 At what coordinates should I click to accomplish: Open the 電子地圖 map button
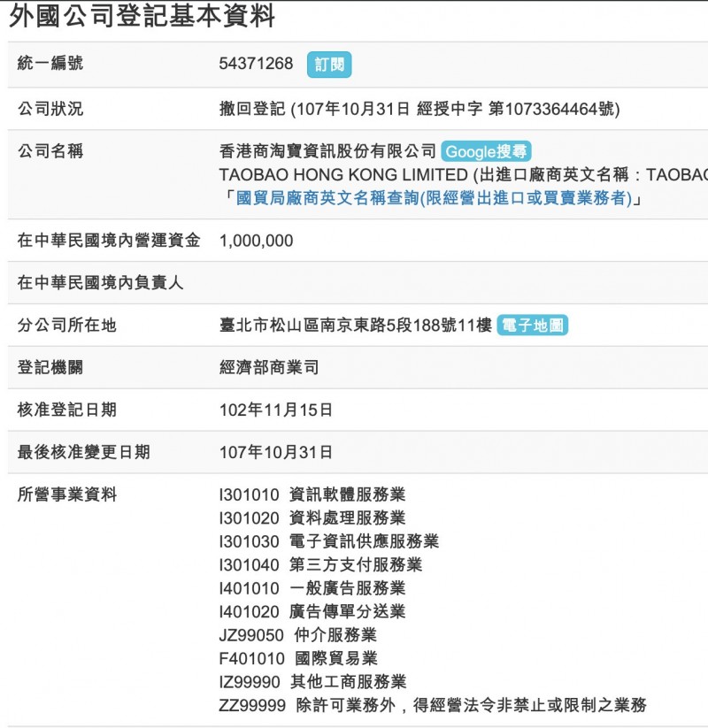(x=532, y=326)
